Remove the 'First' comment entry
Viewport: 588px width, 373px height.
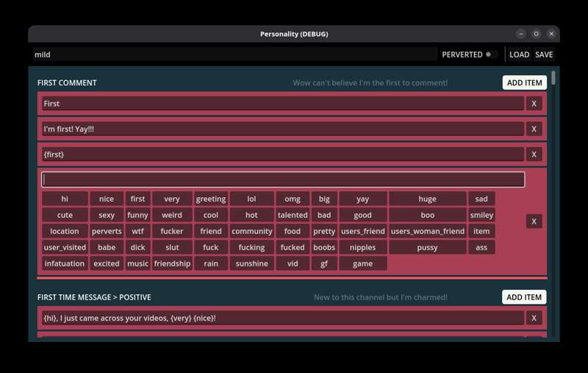(x=534, y=104)
